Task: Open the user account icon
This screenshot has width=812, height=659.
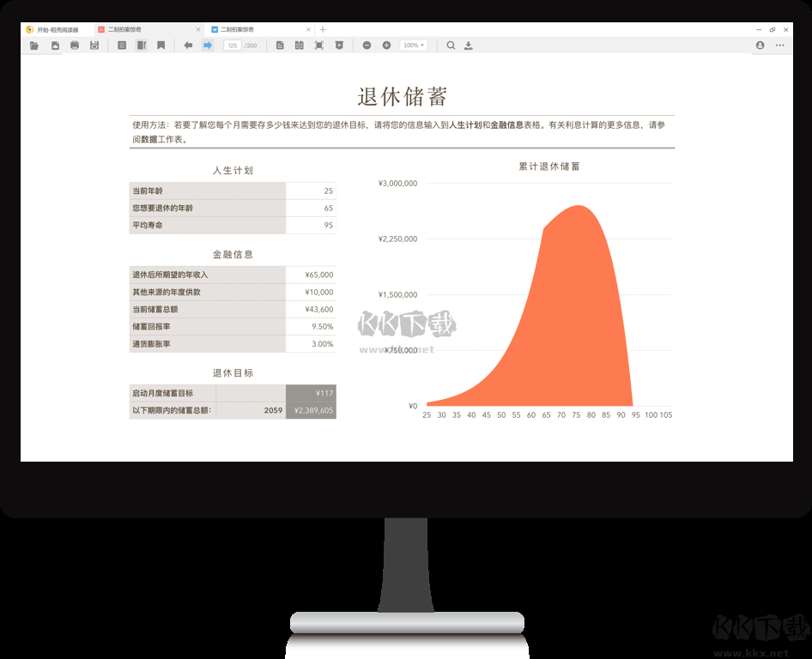Action: (759, 45)
